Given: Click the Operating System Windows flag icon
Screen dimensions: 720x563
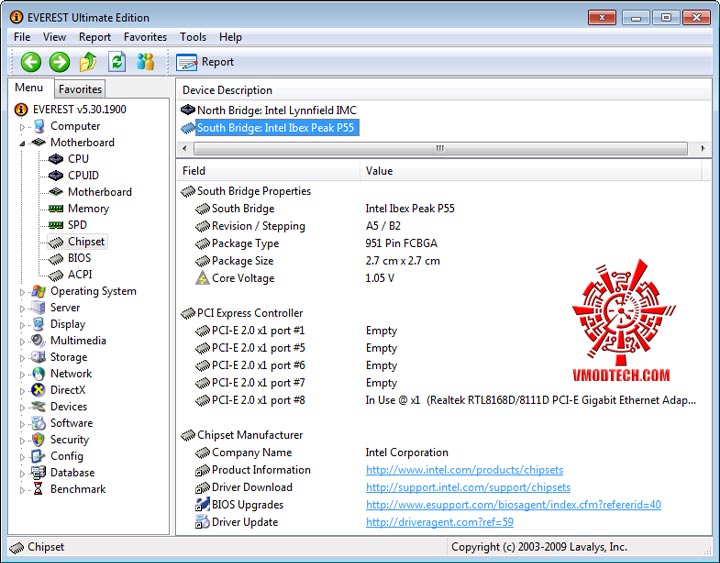Looking at the screenshot, I should point(39,291).
